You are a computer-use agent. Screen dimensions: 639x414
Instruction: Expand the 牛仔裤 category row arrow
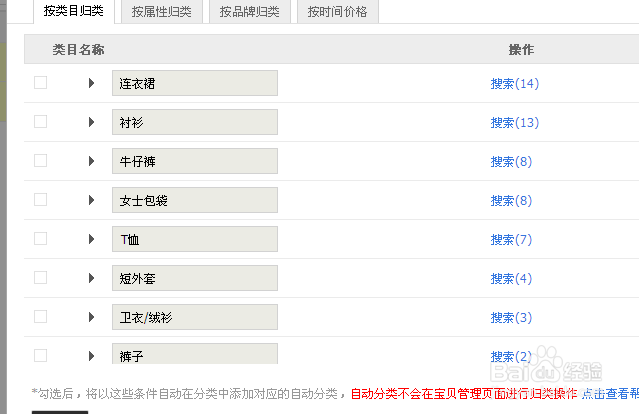[x=91, y=161]
